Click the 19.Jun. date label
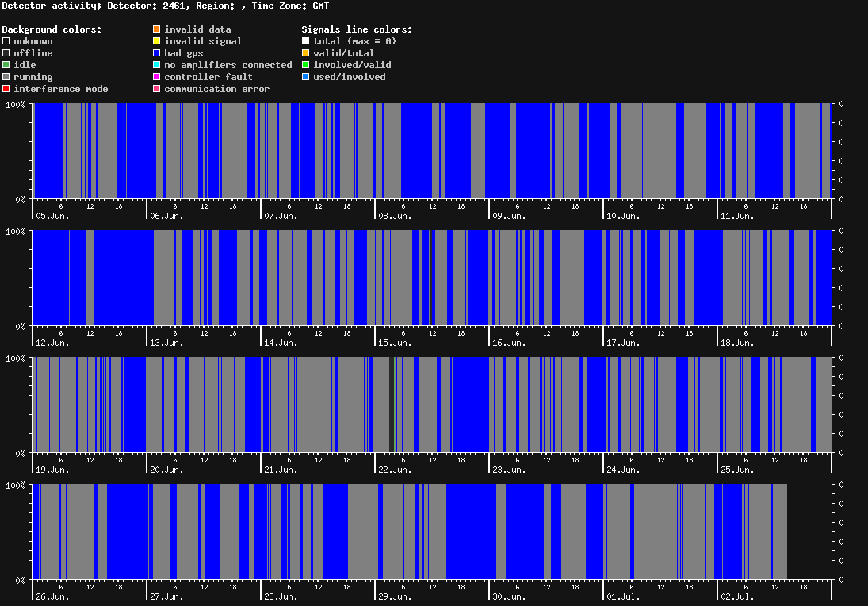The image size is (868, 606). [x=52, y=470]
